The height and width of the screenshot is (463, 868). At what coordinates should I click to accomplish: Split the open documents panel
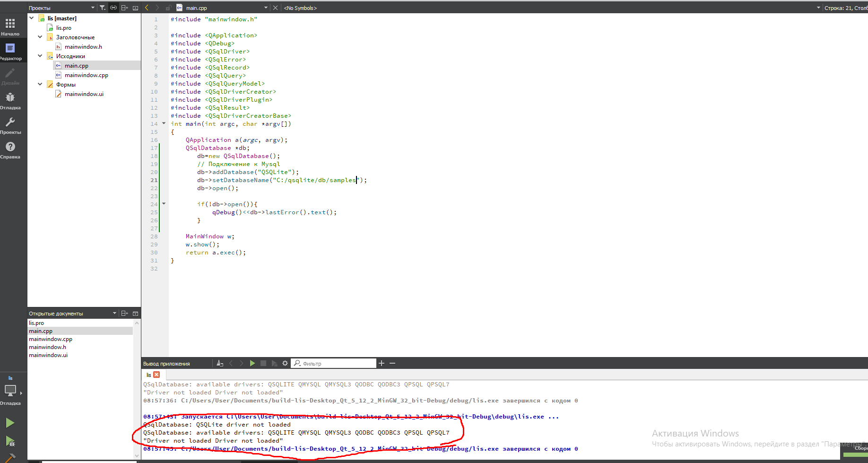click(125, 313)
